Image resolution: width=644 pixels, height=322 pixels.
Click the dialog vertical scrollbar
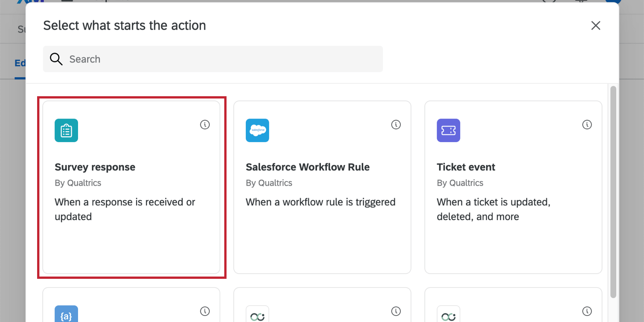[613, 192]
